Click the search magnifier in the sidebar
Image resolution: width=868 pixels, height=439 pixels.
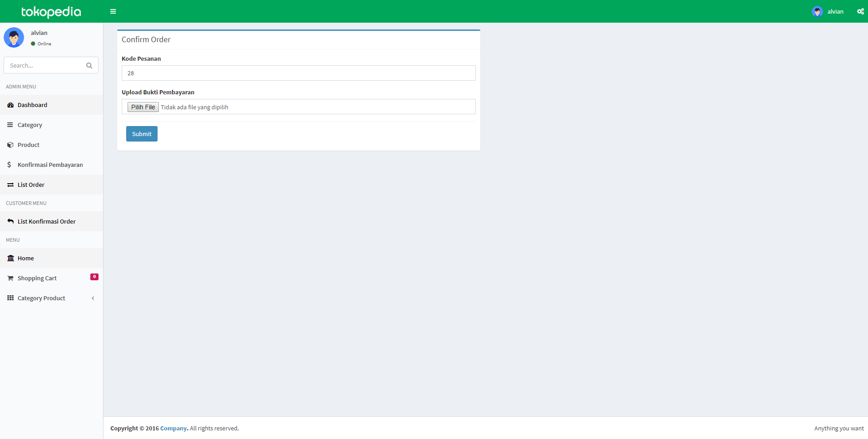coord(89,65)
